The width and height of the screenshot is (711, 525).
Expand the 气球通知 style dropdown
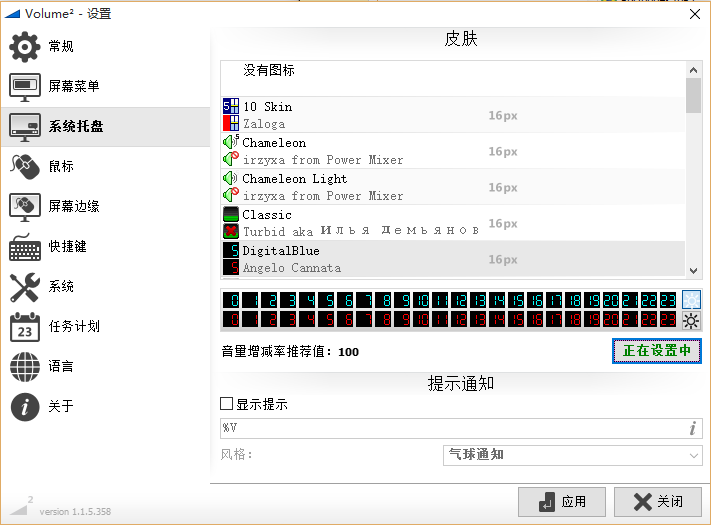572,455
